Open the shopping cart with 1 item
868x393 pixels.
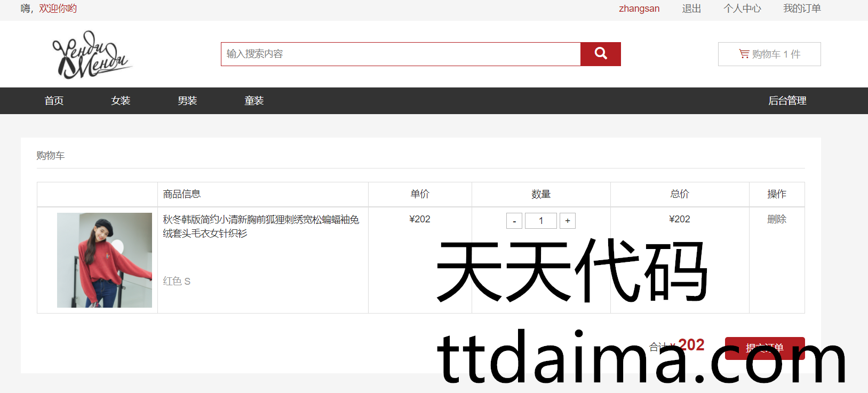[769, 54]
